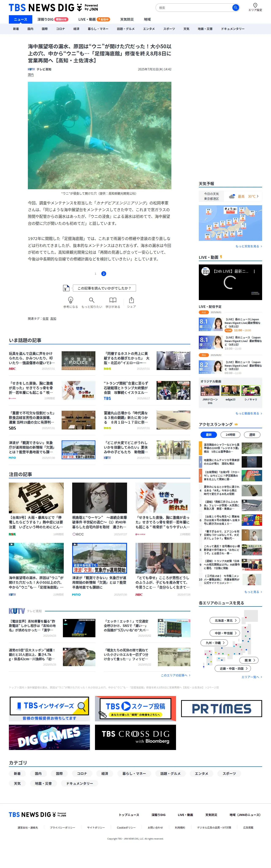The image size is (271, 868).
Task: Open the コロナ subcategory menu item
Action: point(60,29)
